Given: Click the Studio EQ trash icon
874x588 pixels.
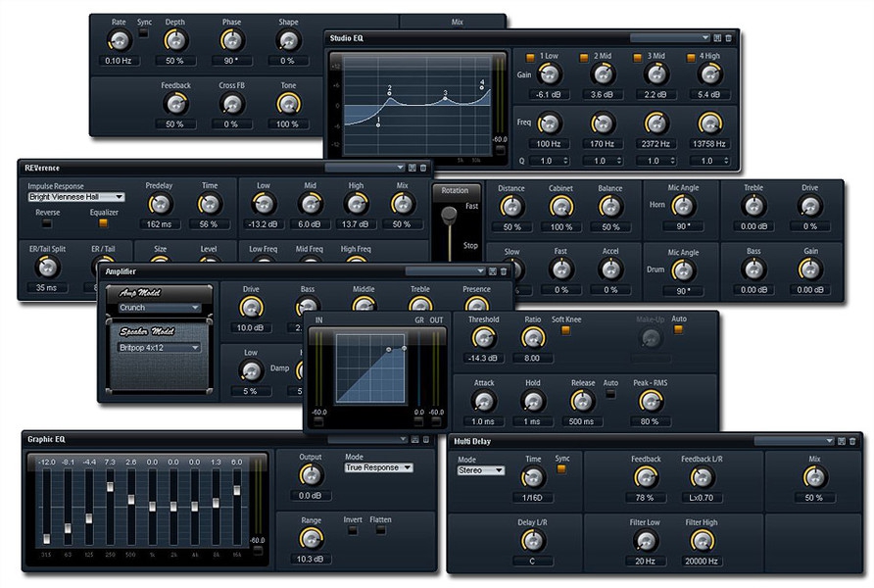Looking at the screenshot, I should click(x=728, y=37).
